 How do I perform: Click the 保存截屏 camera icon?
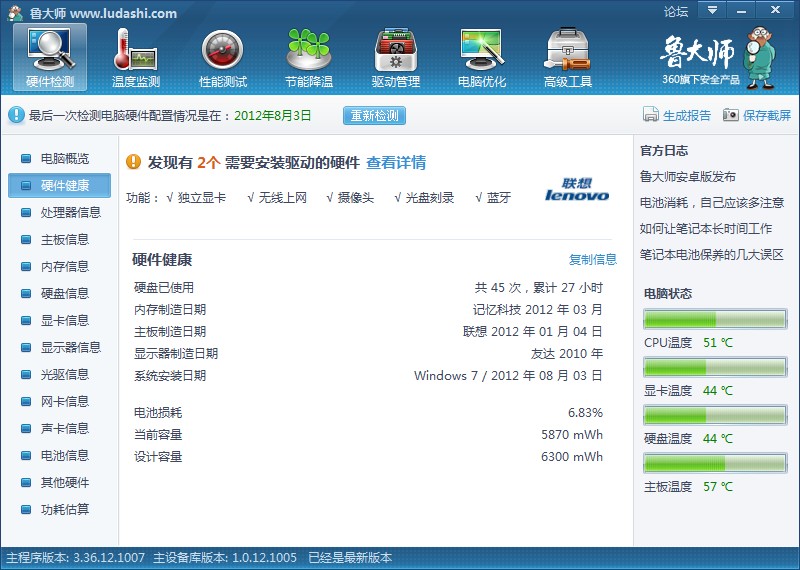point(730,115)
